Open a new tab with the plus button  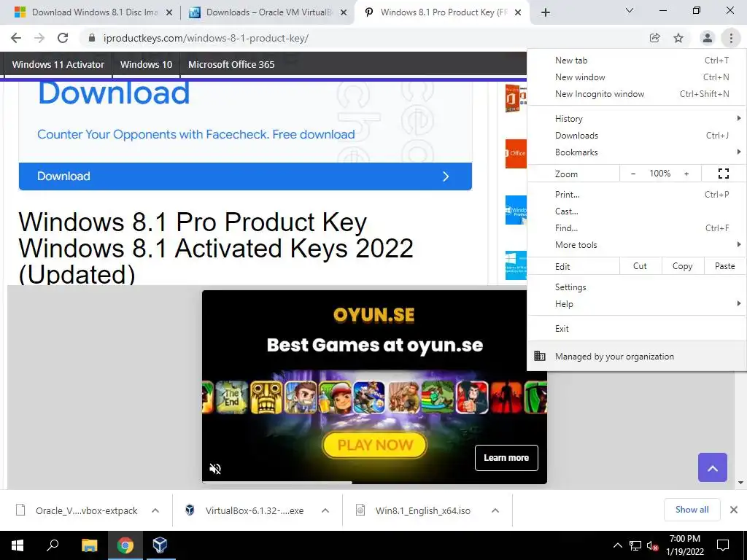tap(546, 12)
